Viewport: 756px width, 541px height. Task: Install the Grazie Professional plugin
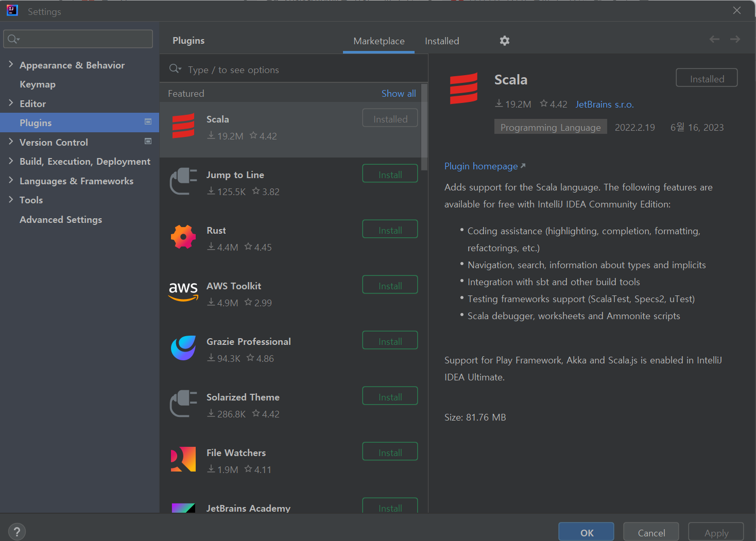[390, 340]
